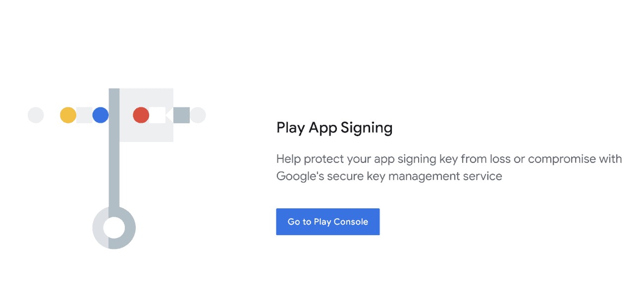
Task: Click the leftmost light gray dot
Action: click(35, 115)
